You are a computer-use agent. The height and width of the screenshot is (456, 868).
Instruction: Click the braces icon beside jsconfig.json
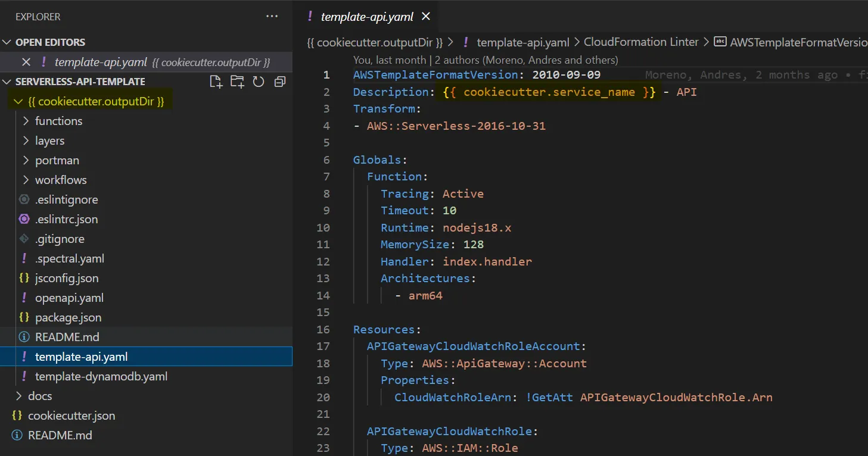tap(24, 278)
